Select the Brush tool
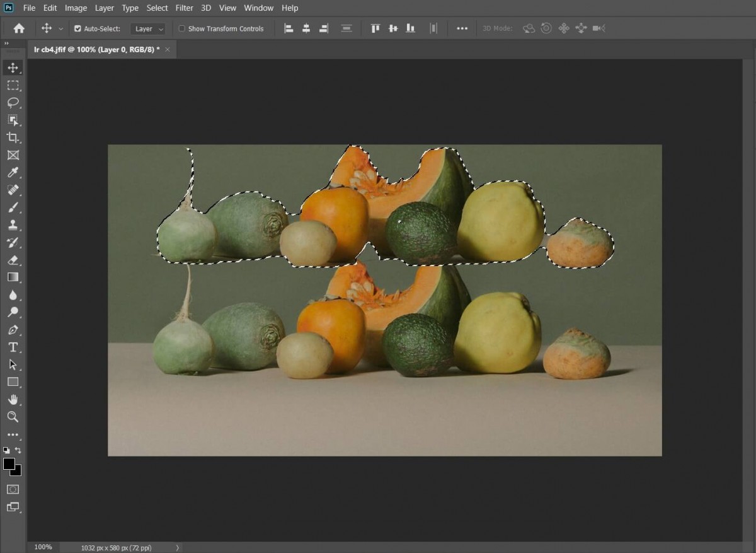756x553 pixels. 13,207
